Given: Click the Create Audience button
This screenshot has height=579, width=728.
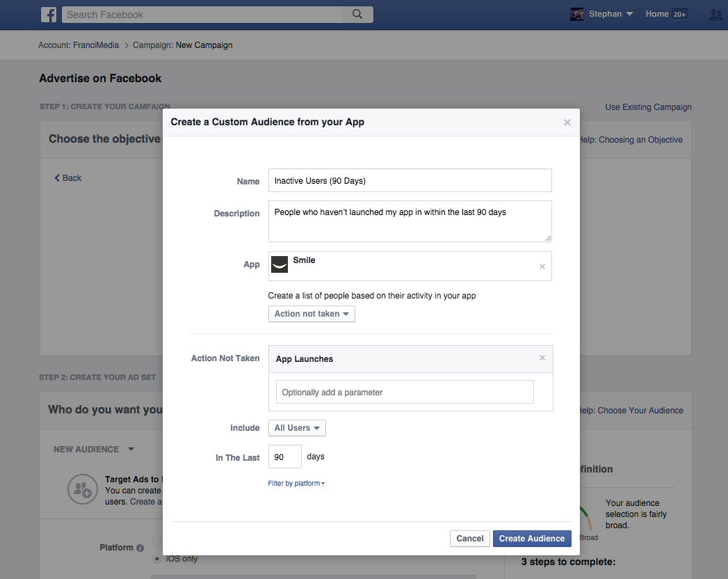Looking at the screenshot, I should (531, 539).
